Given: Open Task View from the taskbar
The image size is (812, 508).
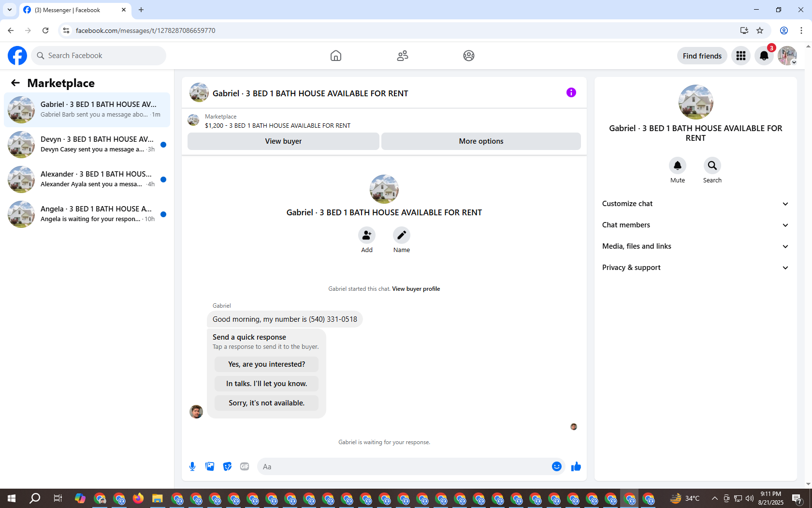Looking at the screenshot, I should (x=58, y=498).
